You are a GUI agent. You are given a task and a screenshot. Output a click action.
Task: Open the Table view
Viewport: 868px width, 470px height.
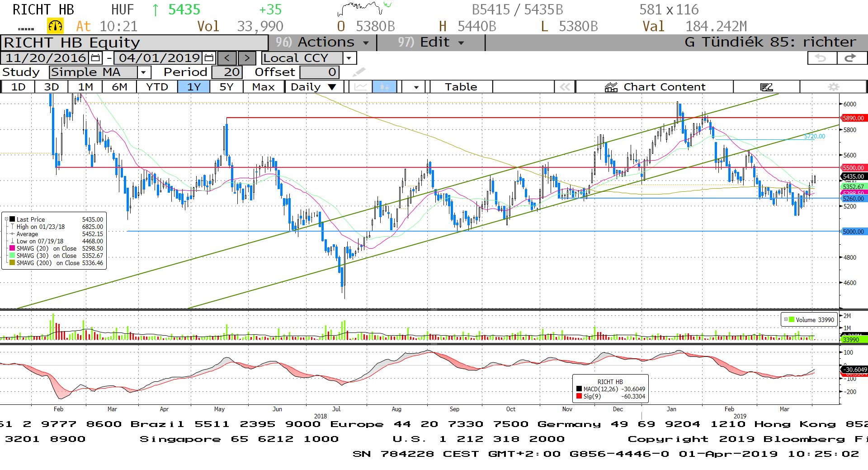pos(461,87)
